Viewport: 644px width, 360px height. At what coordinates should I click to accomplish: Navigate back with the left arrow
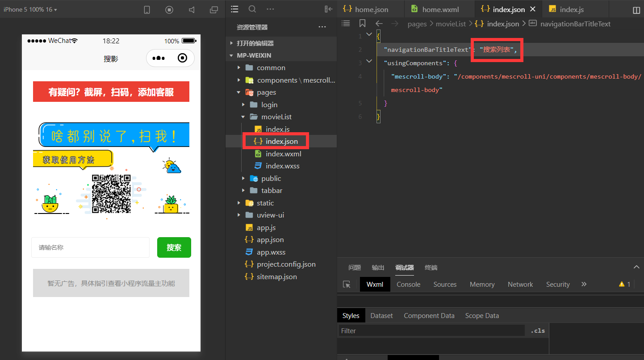click(x=379, y=24)
